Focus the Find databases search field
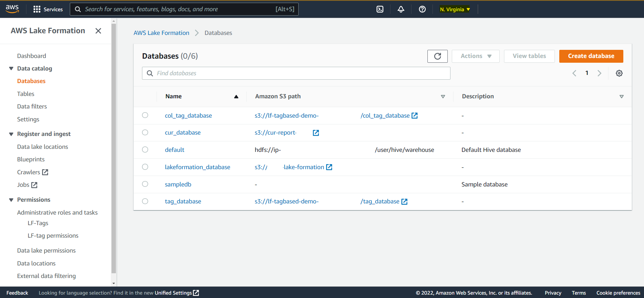Viewport: 644px width, 298px height. point(296,73)
